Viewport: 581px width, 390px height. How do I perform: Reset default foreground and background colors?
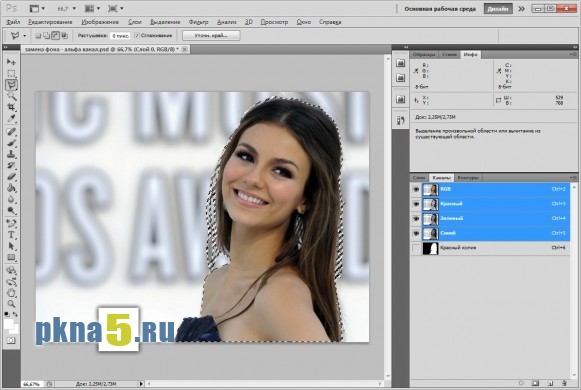[7, 314]
